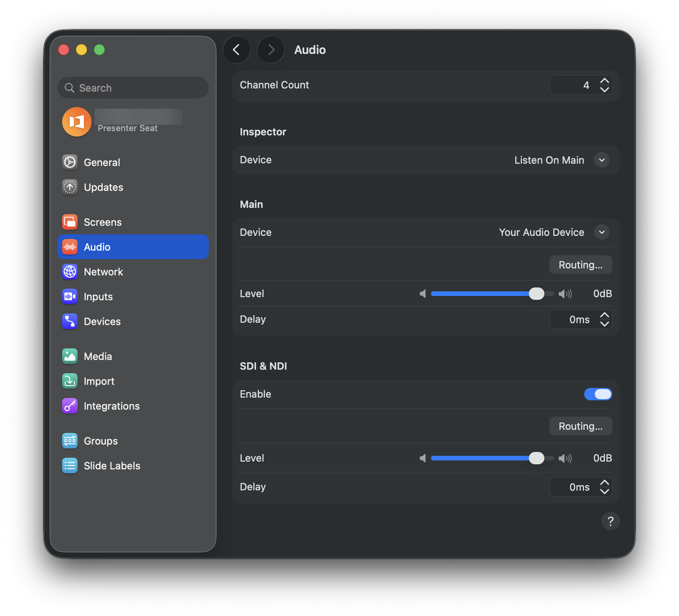Click Main level loud speaker icon

565,294
